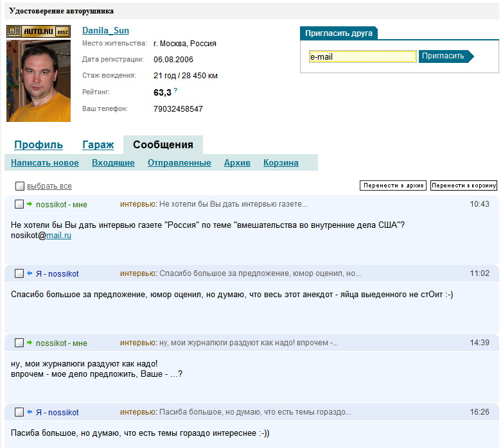Screen dimensions: 503x448
Task: Click the 10:43 timestamp
Action: (x=480, y=204)
